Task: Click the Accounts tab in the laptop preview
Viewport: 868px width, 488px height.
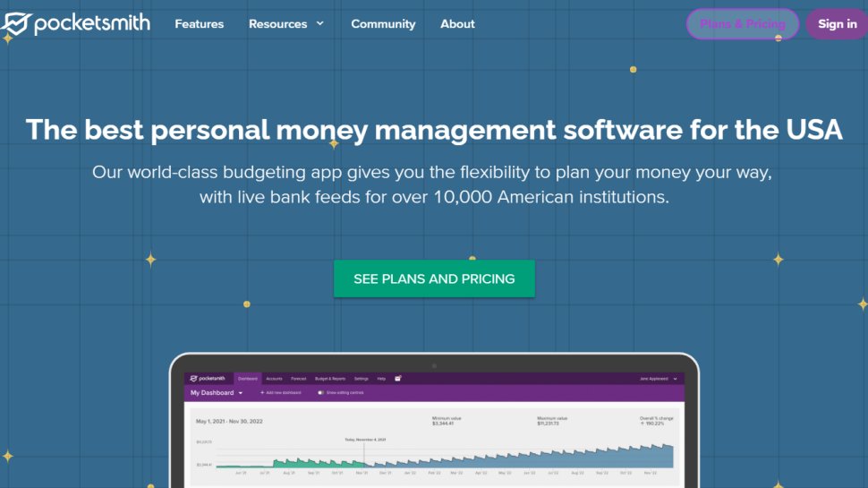Action: 274,379
